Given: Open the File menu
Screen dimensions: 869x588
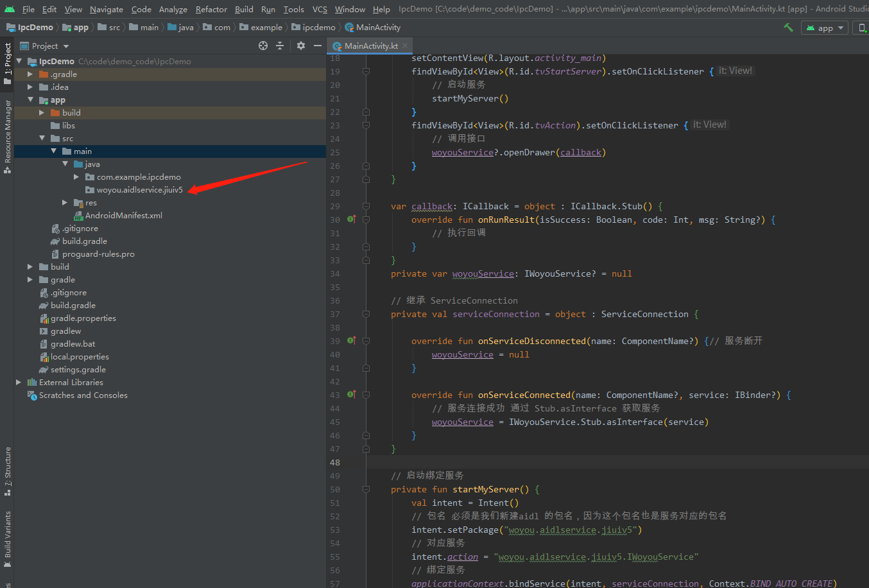Looking at the screenshot, I should coord(28,9).
